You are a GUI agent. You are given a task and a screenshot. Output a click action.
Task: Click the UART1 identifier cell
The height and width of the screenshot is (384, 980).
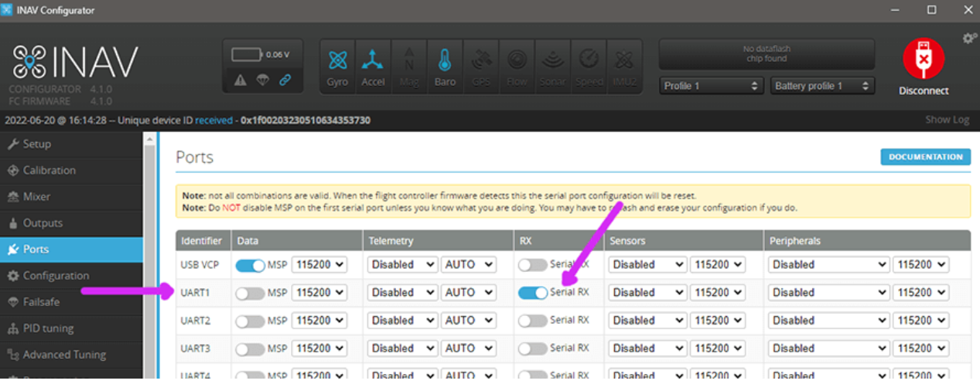click(203, 293)
